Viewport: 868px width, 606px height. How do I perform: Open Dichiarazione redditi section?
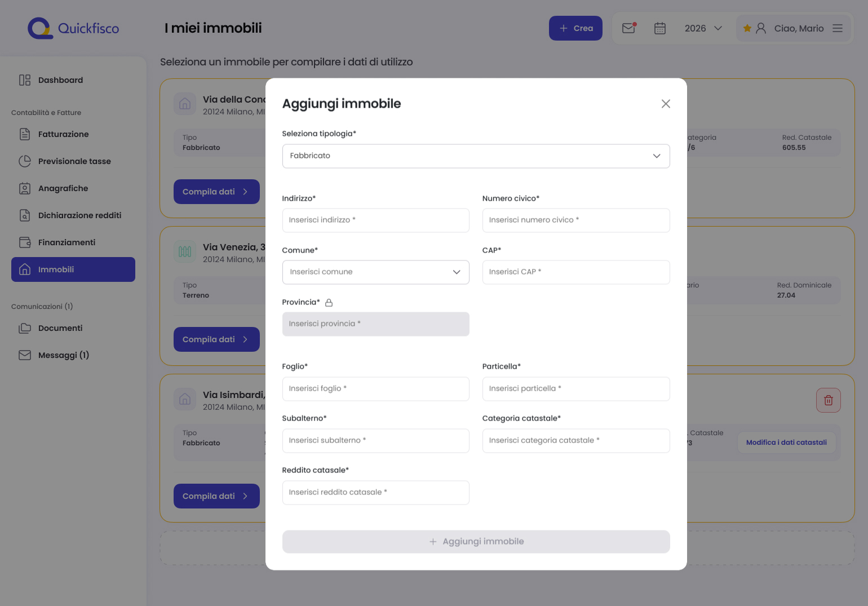(x=79, y=215)
